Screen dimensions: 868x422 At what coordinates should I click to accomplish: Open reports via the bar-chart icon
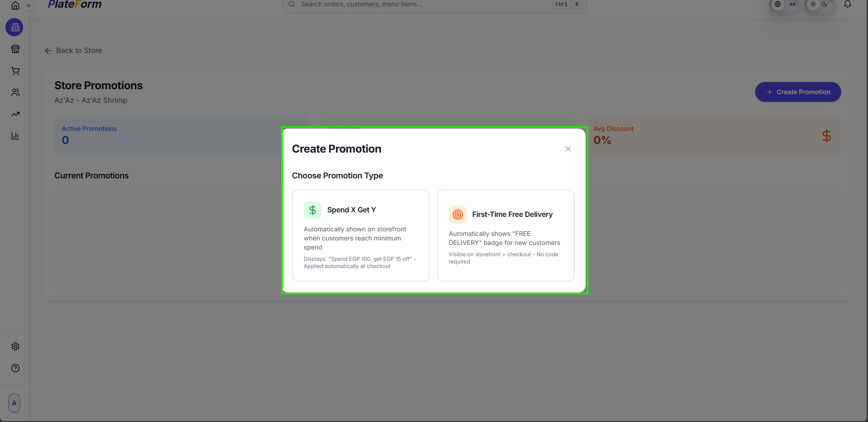(15, 136)
